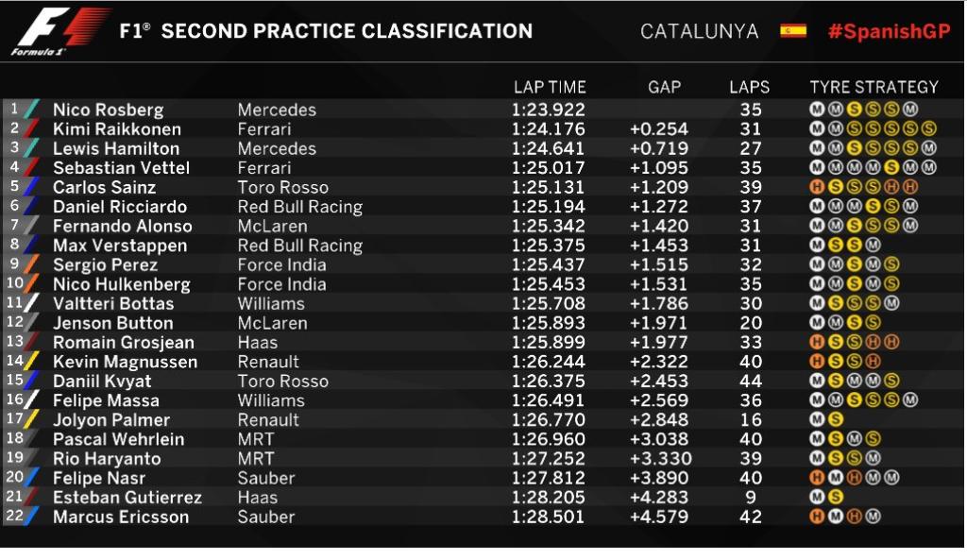
Task: Select the LAP TIME column header
Action: [x=550, y=87]
